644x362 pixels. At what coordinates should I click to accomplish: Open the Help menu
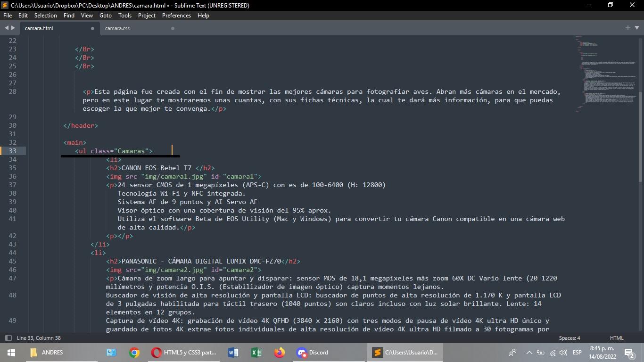[x=203, y=16]
